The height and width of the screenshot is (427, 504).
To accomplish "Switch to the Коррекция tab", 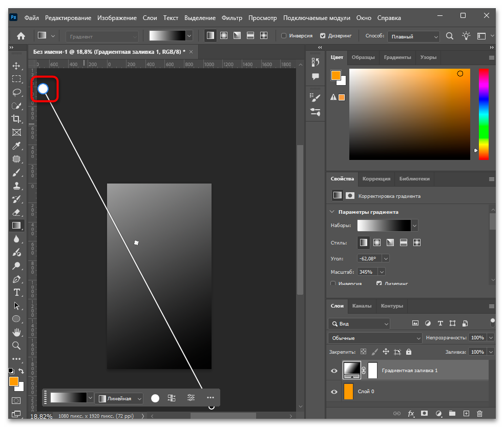I will click(376, 178).
